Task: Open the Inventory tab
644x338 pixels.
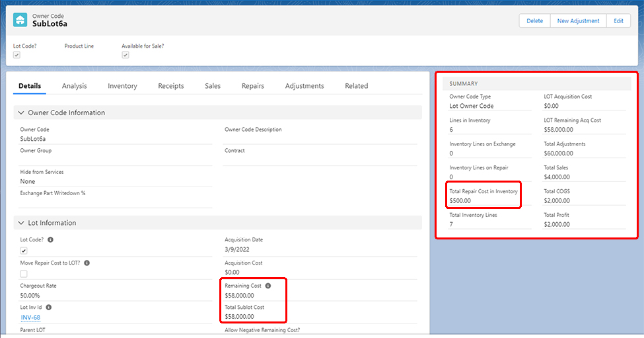Action: point(122,86)
